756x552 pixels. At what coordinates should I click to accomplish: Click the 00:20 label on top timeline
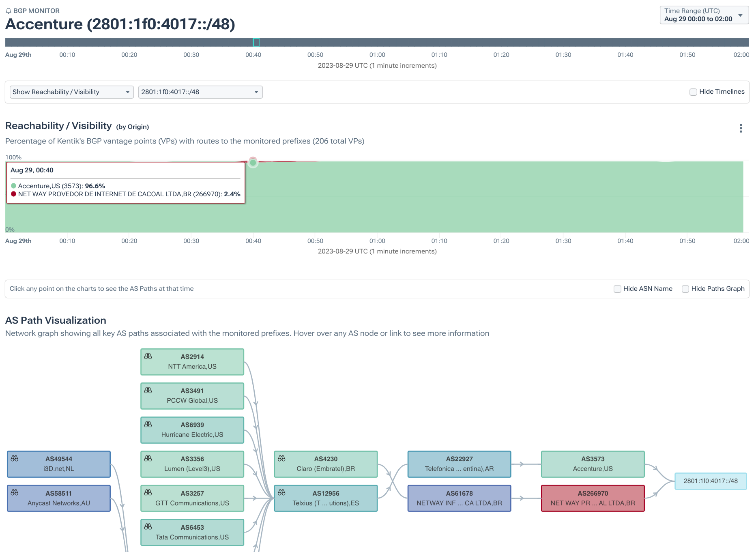[x=129, y=55]
